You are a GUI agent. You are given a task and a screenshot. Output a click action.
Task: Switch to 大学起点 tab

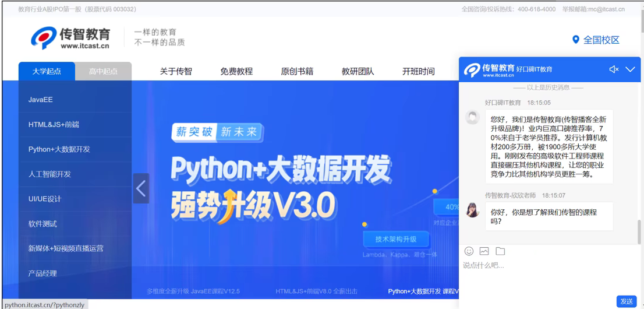pyautogui.click(x=47, y=71)
